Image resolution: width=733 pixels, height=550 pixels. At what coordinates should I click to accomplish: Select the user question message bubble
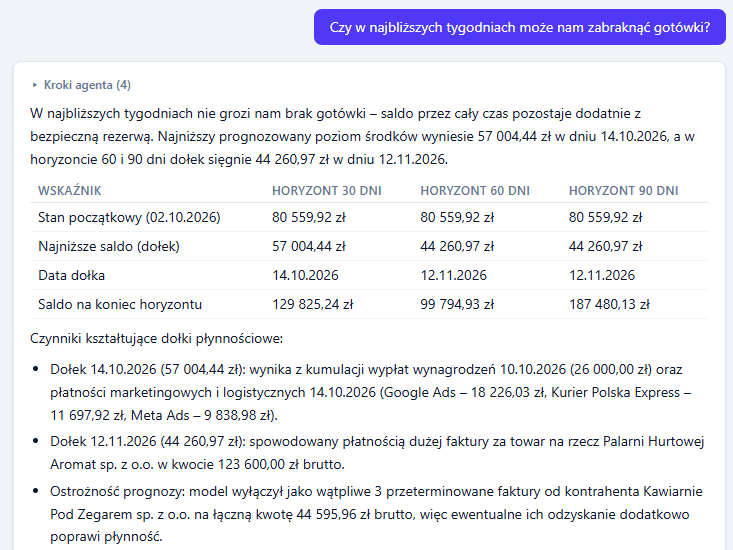click(x=519, y=27)
